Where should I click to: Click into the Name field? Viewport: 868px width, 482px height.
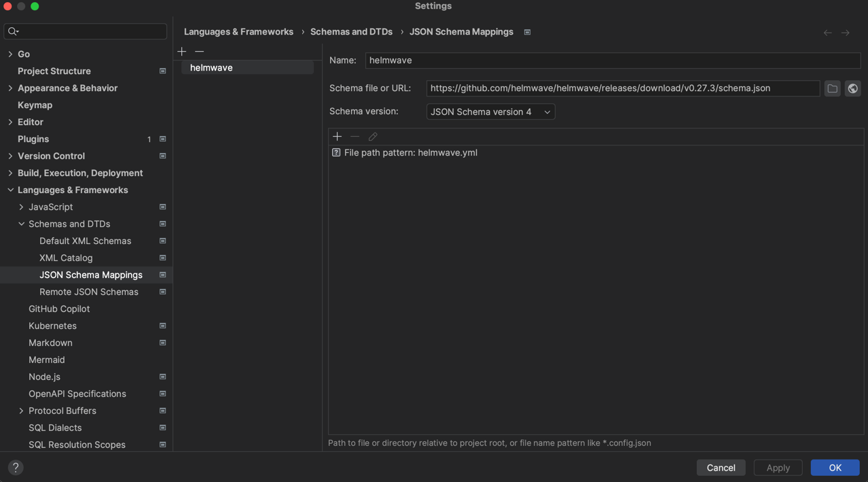pyautogui.click(x=613, y=61)
